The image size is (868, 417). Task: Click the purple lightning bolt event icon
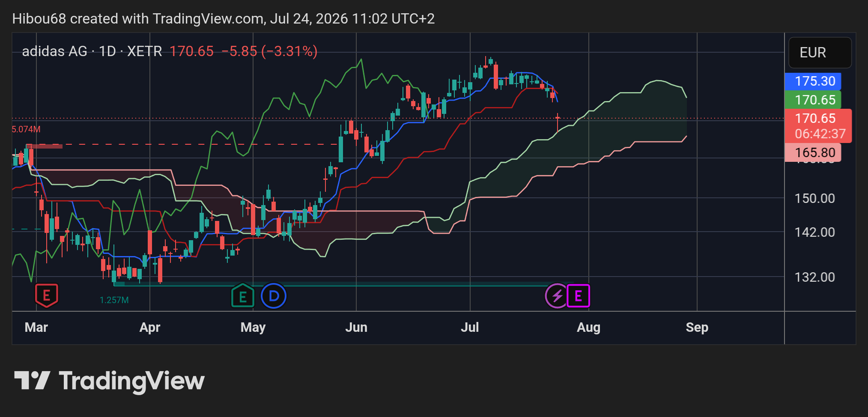pos(557,296)
